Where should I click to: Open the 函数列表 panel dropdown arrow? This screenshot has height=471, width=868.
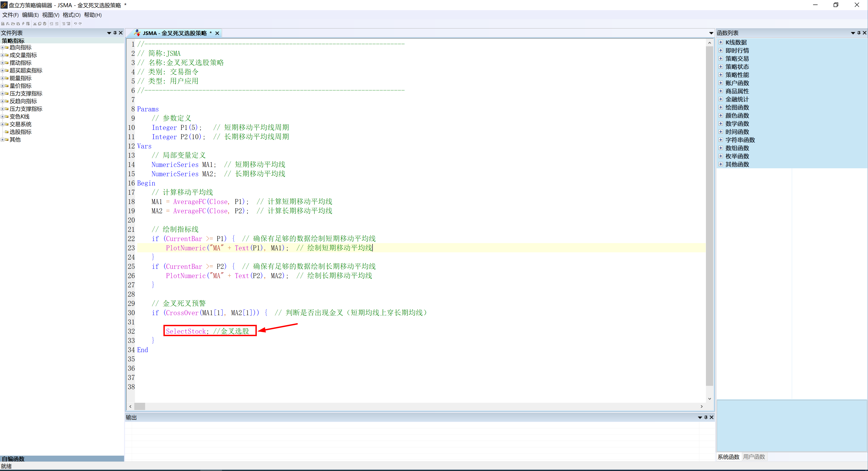coord(853,33)
